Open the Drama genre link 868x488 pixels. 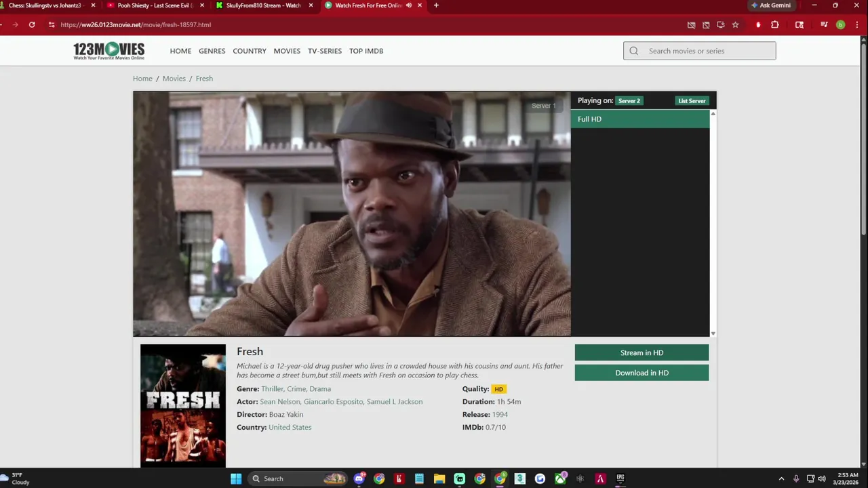(x=320, y=389)
